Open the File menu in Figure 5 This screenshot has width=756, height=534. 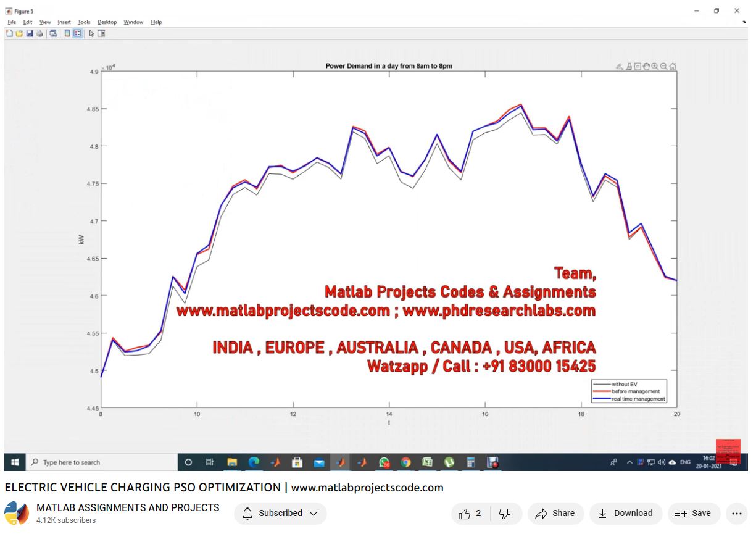pyautogui.click(x=12, y=22)
